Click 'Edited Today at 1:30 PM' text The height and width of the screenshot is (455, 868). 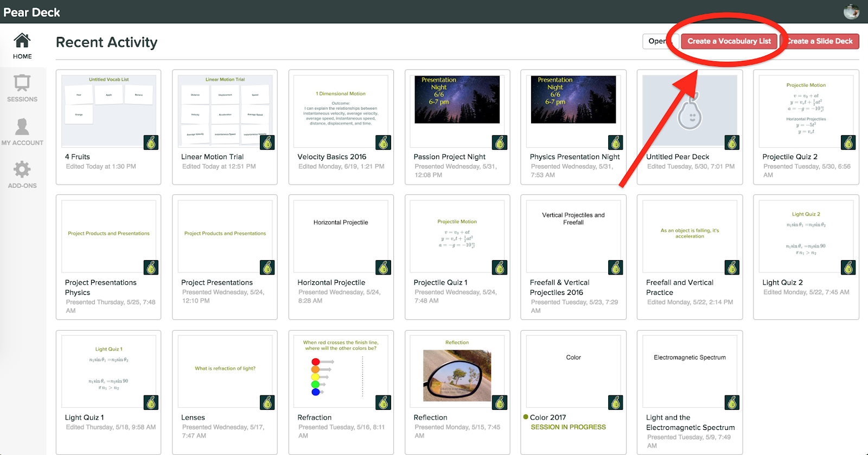(x=101, y=167)
